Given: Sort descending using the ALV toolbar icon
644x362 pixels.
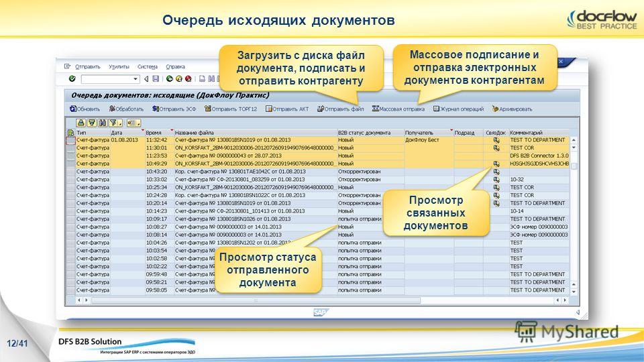Looking at the screenshot, I should 92,123.
